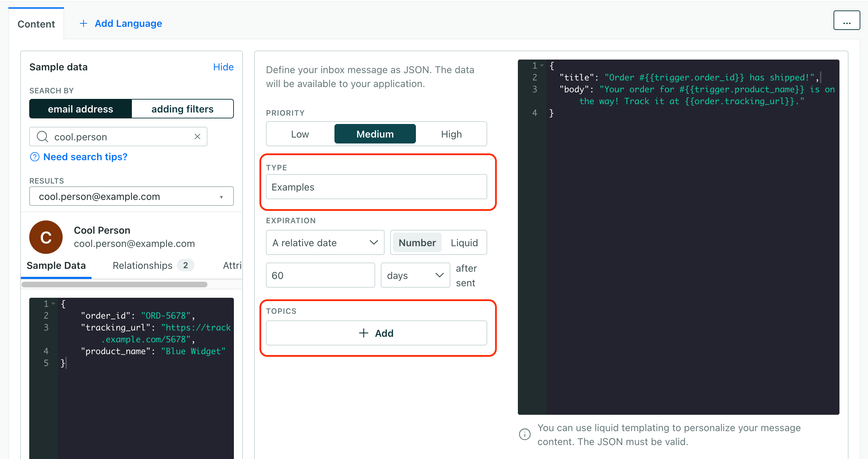
Task: Clear the cool.person search with the X icon
Action: (197, 137)
